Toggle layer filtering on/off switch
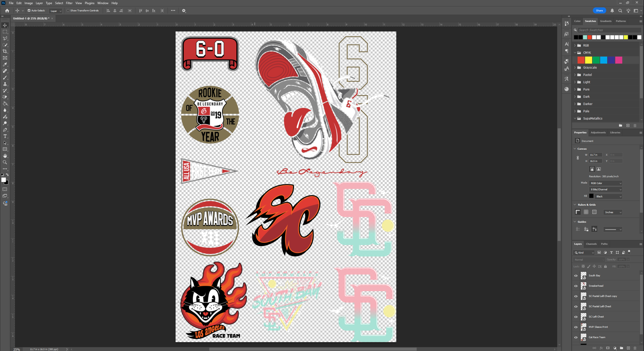This screenshot has height=351, width=644. click(629, 252)
